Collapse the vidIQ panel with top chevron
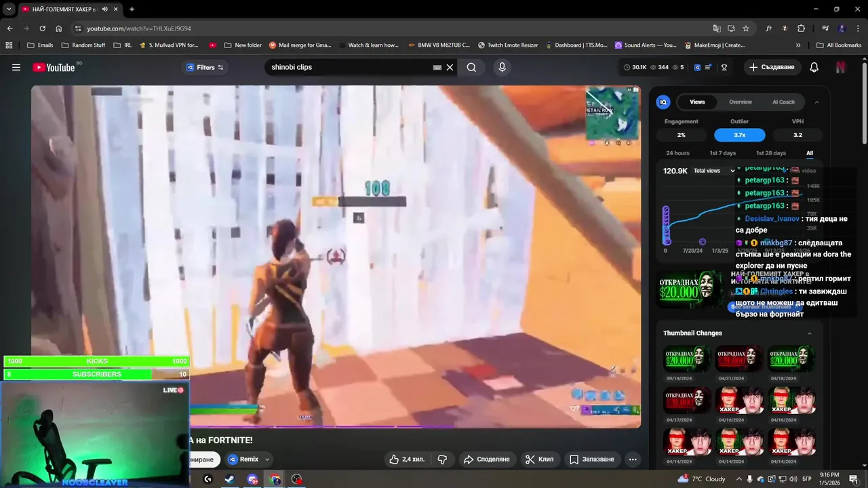The image size is (868, 488). coord(816,102)
